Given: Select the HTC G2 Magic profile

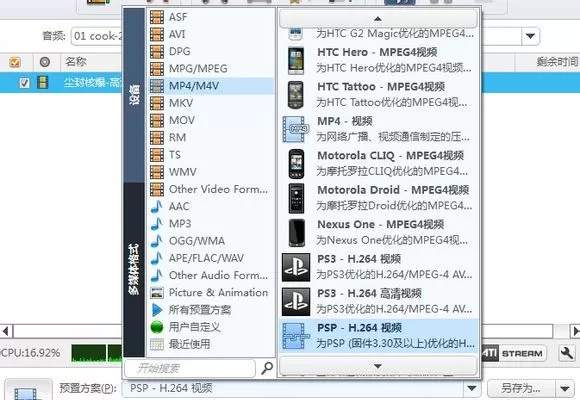Looking at the screenshot, I should (x=379, y=34).
